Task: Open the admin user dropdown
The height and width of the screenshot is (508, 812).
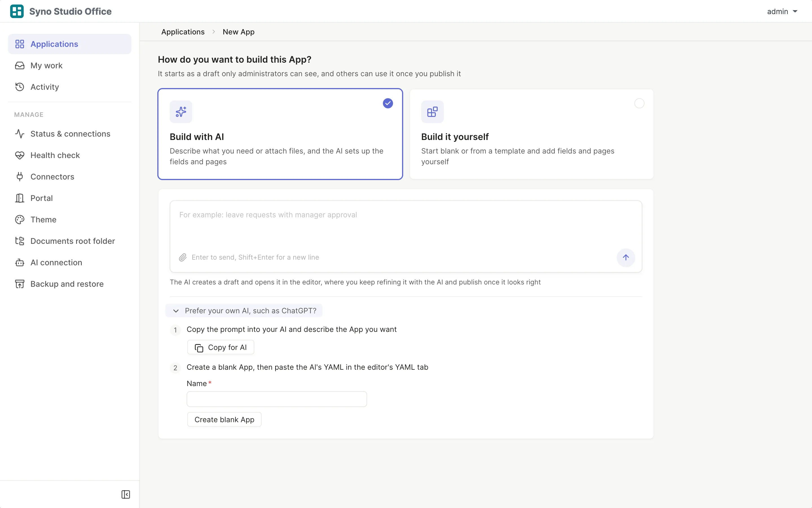Action: 782,11
